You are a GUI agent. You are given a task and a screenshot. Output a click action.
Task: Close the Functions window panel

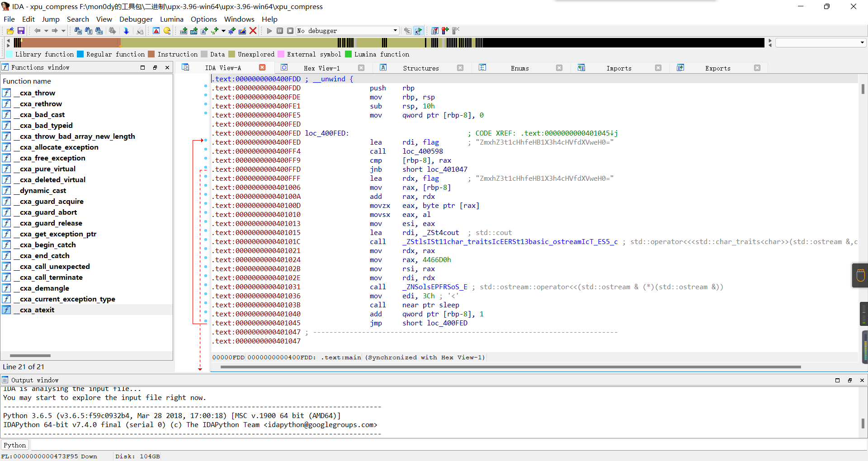tap(167, 67)
